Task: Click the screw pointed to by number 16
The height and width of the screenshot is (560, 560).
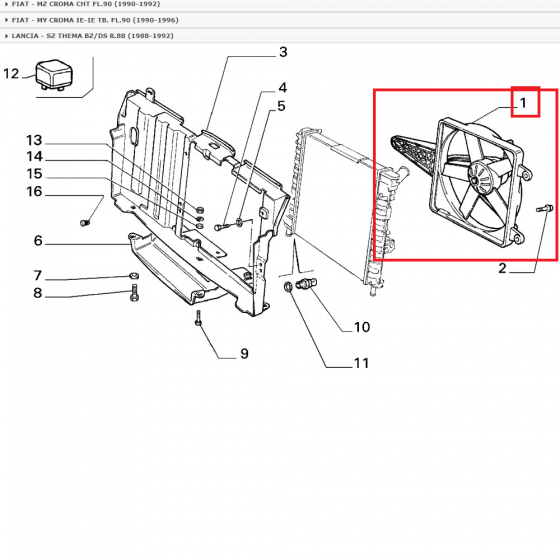Action: [x=85, y=223]
